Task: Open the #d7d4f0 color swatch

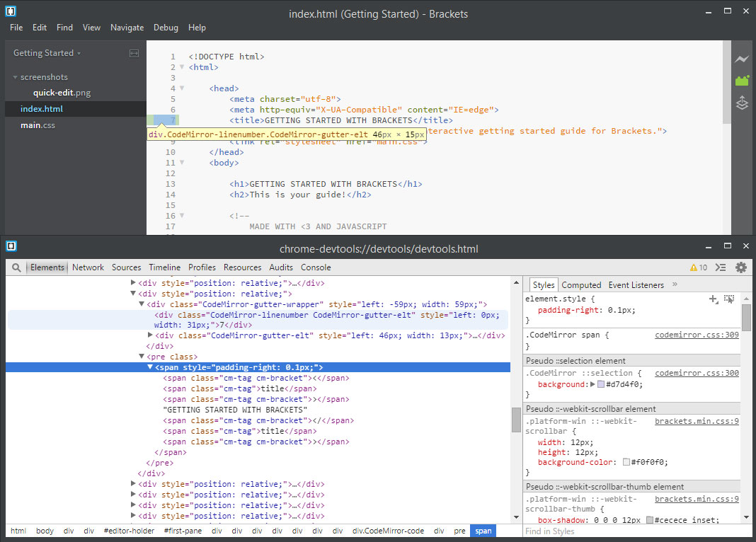Action: pyautogui.click(x=601, y=384)
